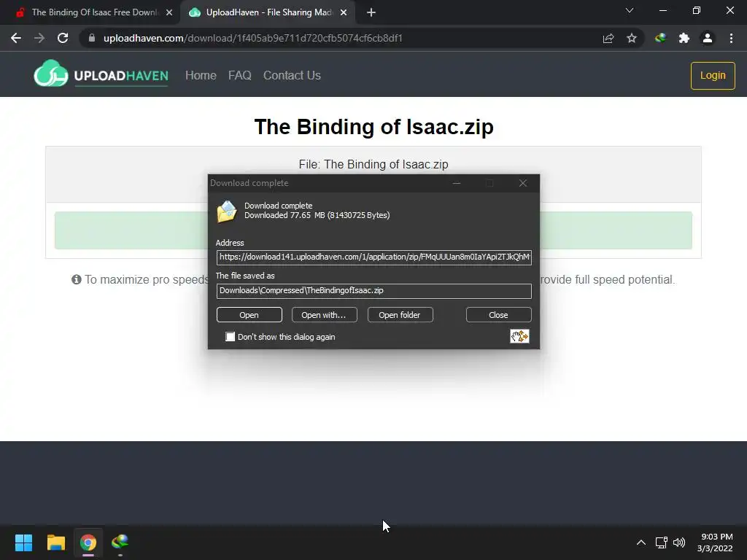Click IDM extension icon in Chrome toolbar
Viewport: 747px width, 560px height.
660,38
